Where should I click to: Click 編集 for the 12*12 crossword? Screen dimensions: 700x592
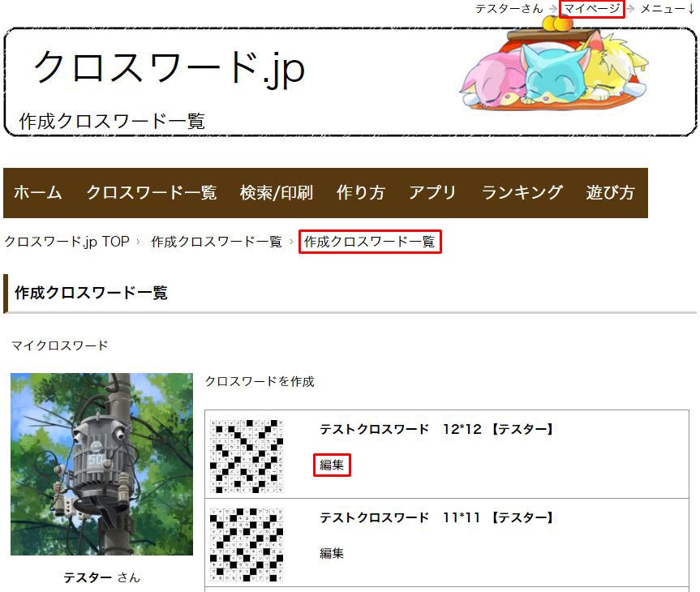[x=332, y=465]
